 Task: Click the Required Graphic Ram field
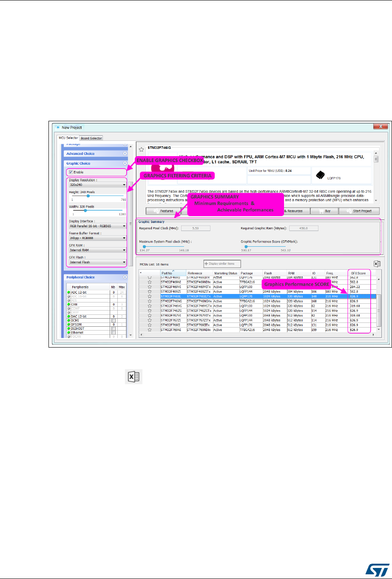(303, 228)
